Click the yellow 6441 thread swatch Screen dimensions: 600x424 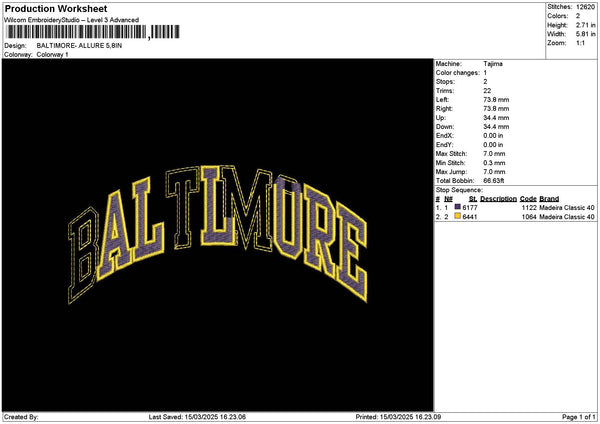click(457, 216)
